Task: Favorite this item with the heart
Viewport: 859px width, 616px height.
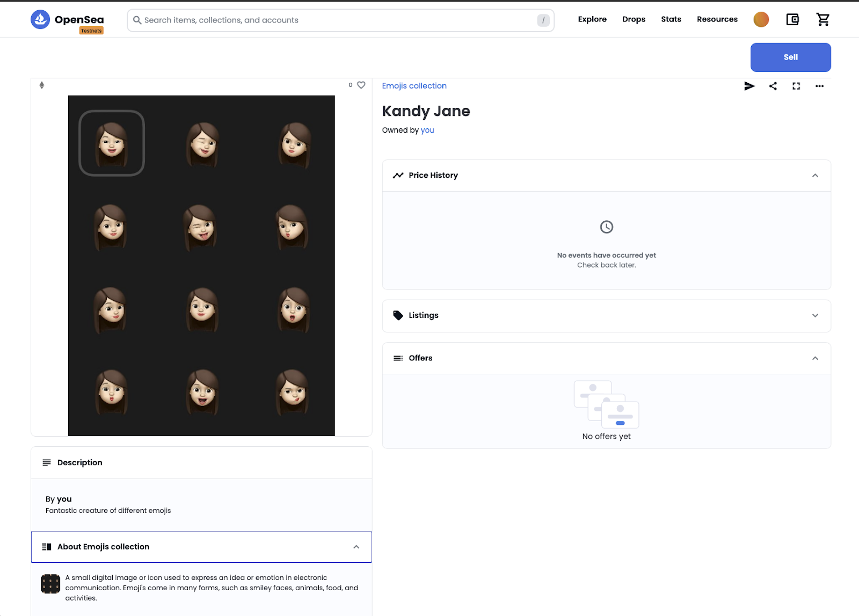Action: [x=361, y=85]
